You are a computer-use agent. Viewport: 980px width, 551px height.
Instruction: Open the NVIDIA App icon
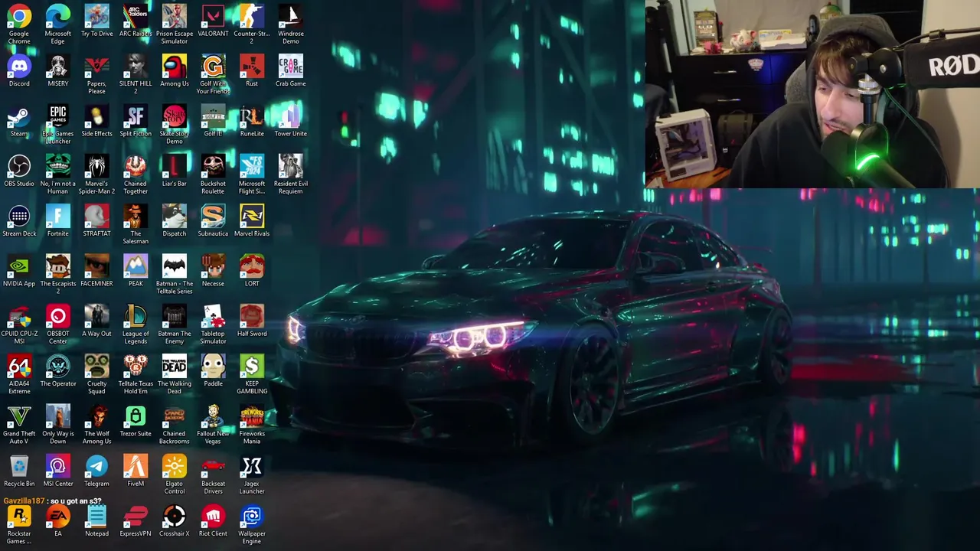(19, 266)
